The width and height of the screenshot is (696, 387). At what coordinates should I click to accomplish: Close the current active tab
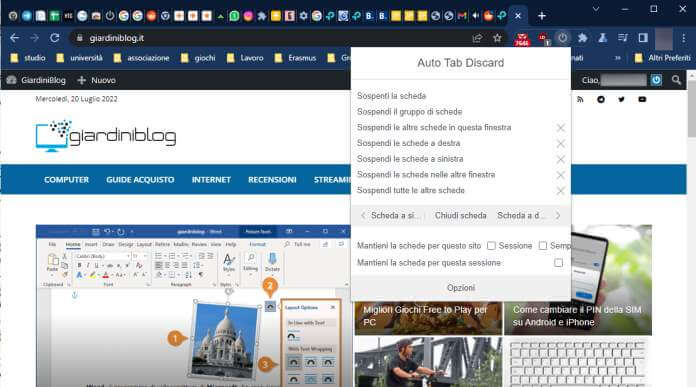(x=518, y=16)
